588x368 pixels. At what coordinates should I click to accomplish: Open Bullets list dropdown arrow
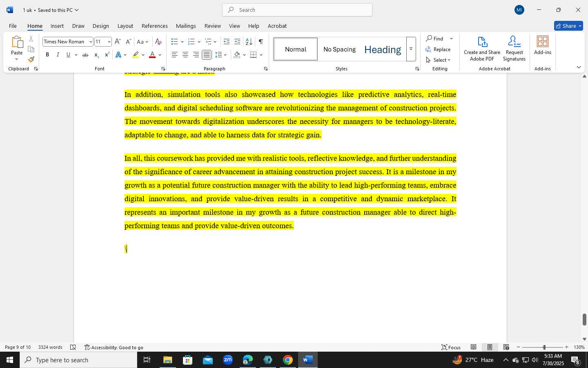182,42
